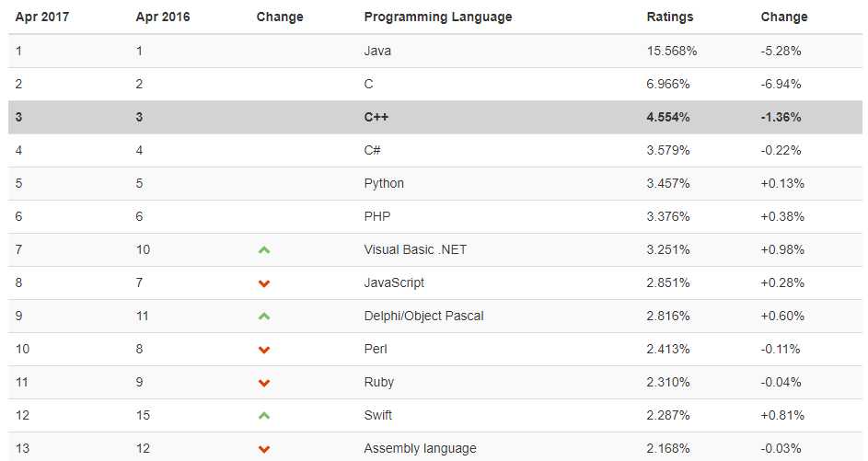Click the red down arrow beside Assembly language
Screen dimensions: 868x461
click(264, 449)
